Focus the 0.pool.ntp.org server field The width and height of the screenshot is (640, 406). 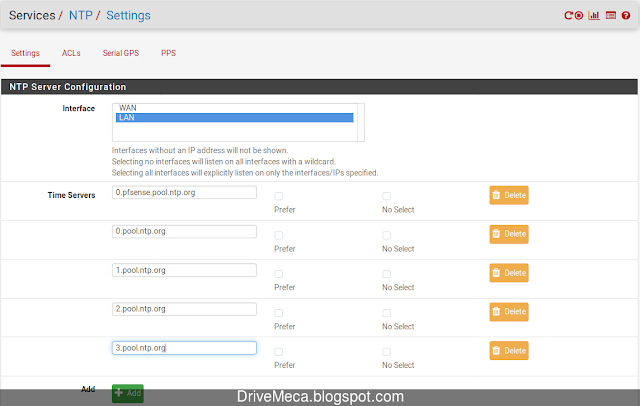(184, 231)
